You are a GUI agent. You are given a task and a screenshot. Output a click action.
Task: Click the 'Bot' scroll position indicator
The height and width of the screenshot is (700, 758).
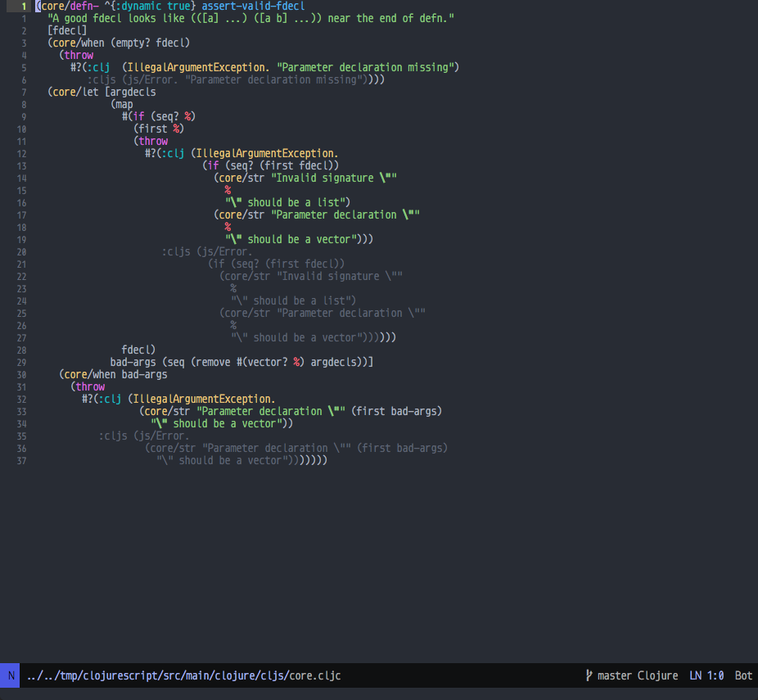pyautogui.click(x=743, y=675)
